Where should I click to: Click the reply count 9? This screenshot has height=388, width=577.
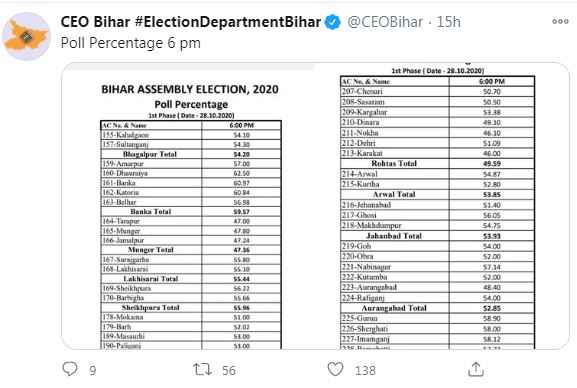click(93, 370)
